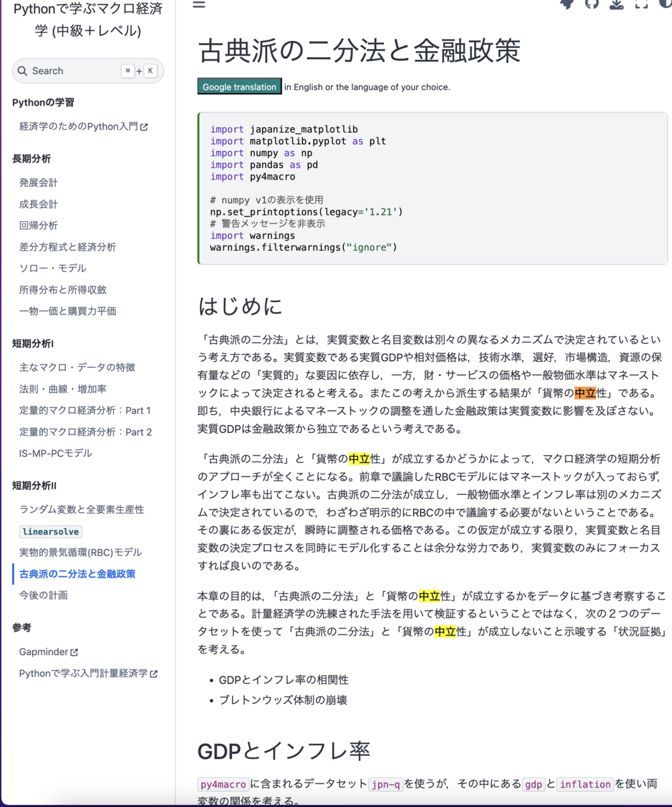The image size is (672, 807).
Task: Open the external link 経済学のためのPython入門
Action: (x=83, y=126)
